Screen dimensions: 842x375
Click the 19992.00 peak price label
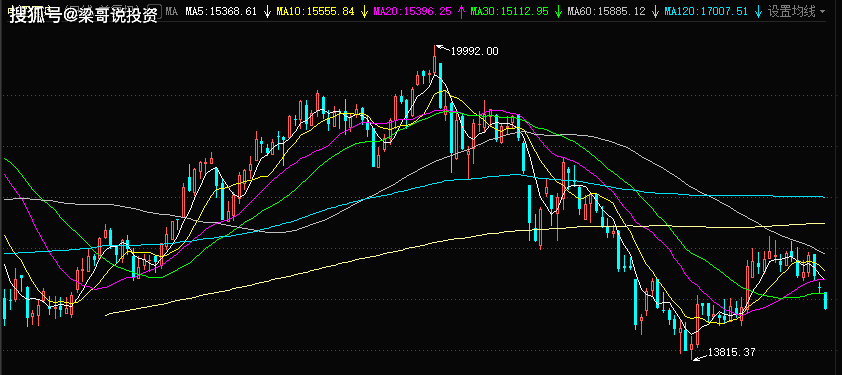coord(475,52)
